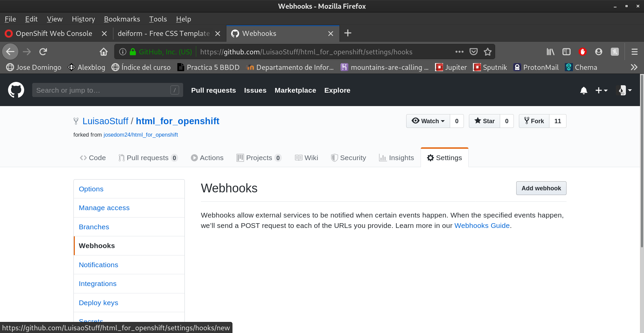Click the Firefox home icon
Viewport: 644px width, 333px height.
click(104, 52)
